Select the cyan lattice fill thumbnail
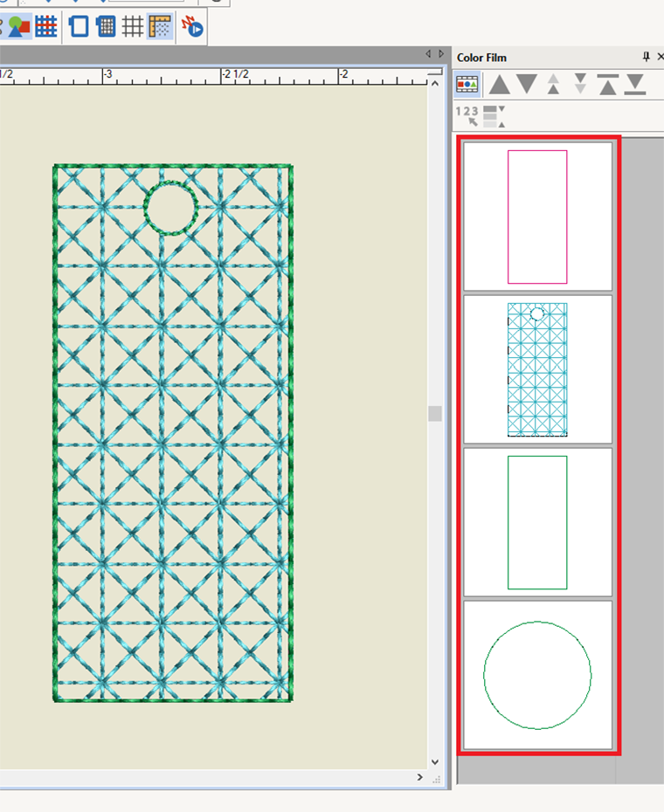 (537, 369)
